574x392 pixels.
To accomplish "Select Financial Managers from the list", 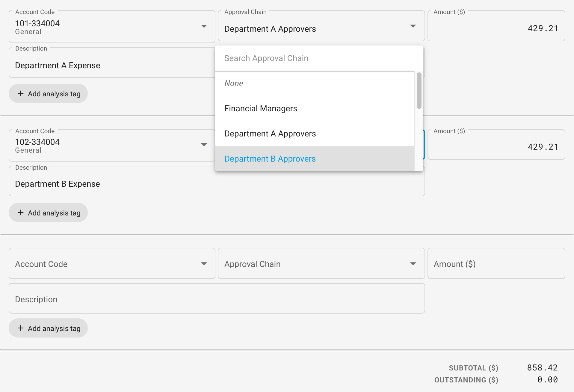I will coord(261,108).
